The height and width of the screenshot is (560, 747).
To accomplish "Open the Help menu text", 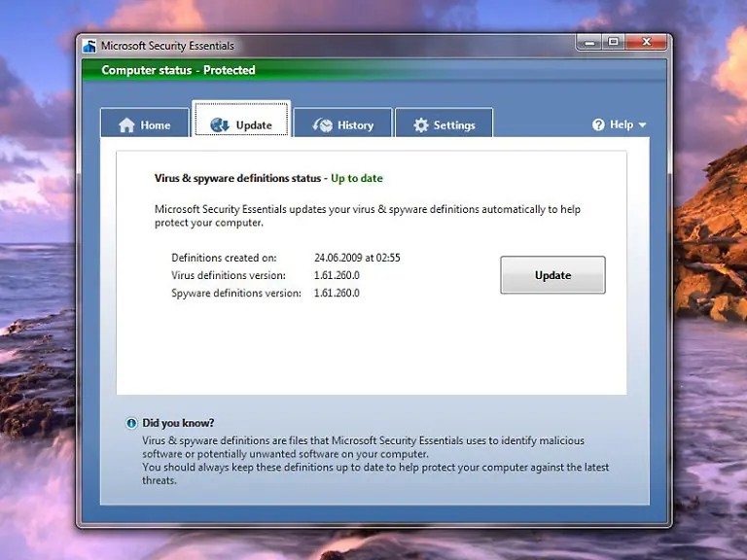I will 621,125.
